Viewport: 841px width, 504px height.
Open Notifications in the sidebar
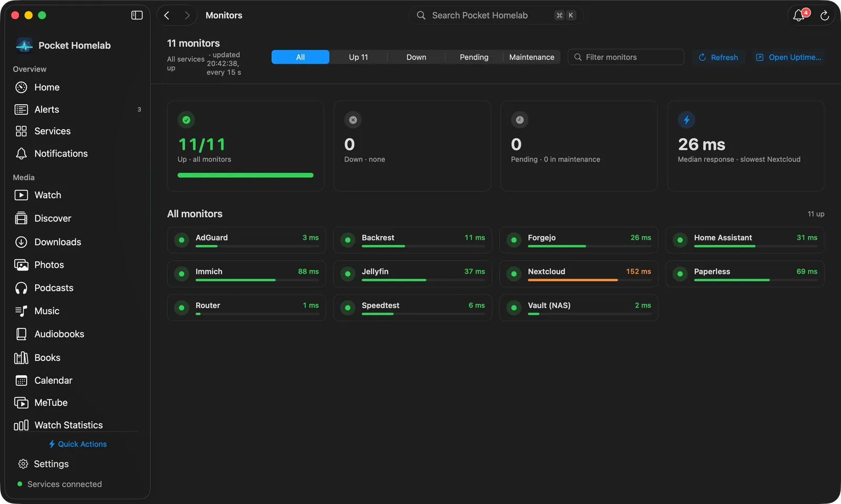78,153
